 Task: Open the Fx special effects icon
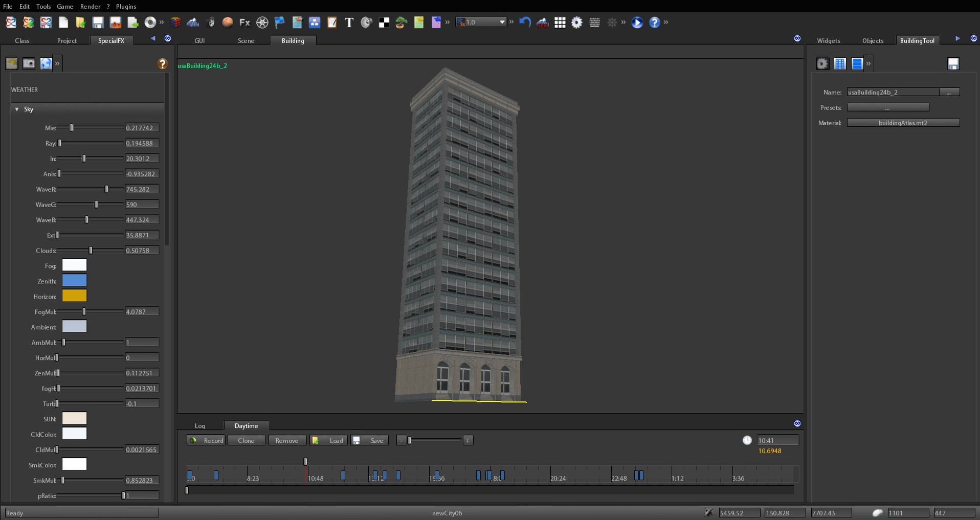(x=244, y=22)
